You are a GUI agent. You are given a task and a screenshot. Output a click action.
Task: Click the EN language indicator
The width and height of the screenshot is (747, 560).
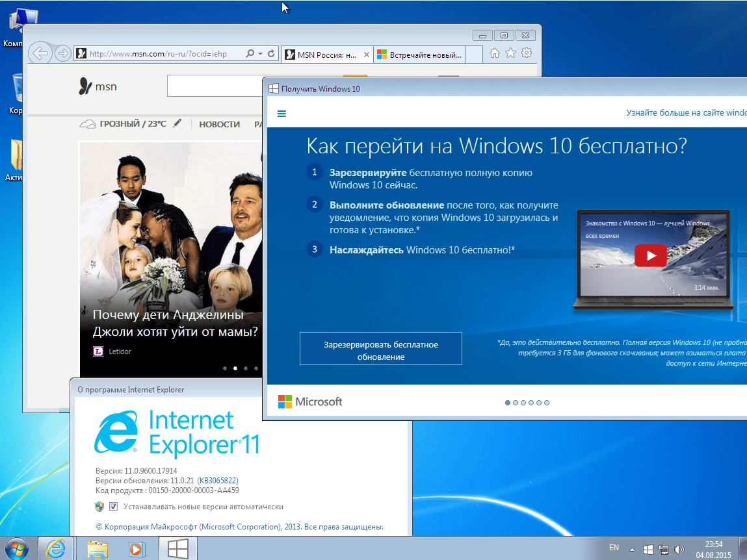click(614, 548)
